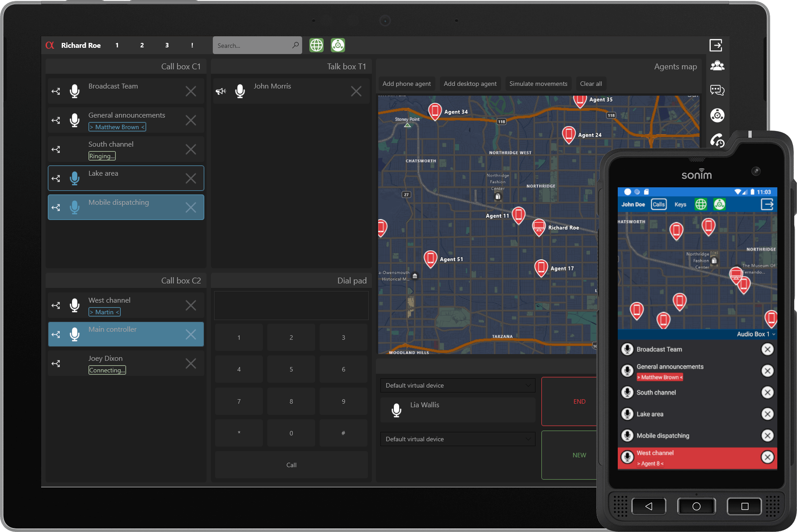
Task: Click the END call button
Action: pyautogui.click(x=569, y=401)
